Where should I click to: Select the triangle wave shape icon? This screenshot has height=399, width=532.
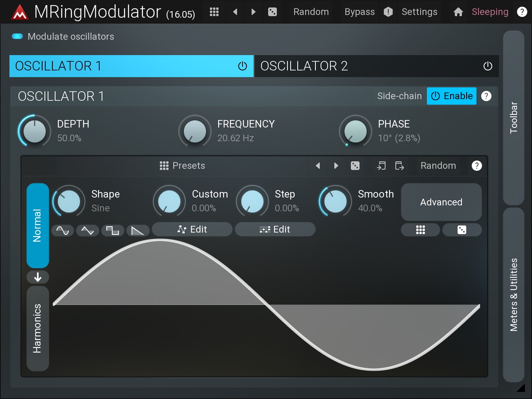87,231
